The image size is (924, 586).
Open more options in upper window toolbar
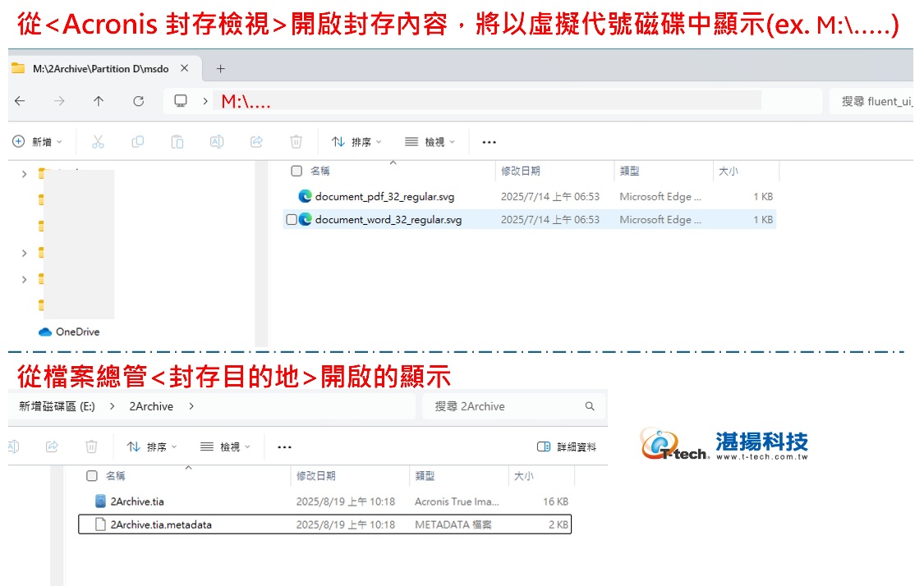coord(490,142)
